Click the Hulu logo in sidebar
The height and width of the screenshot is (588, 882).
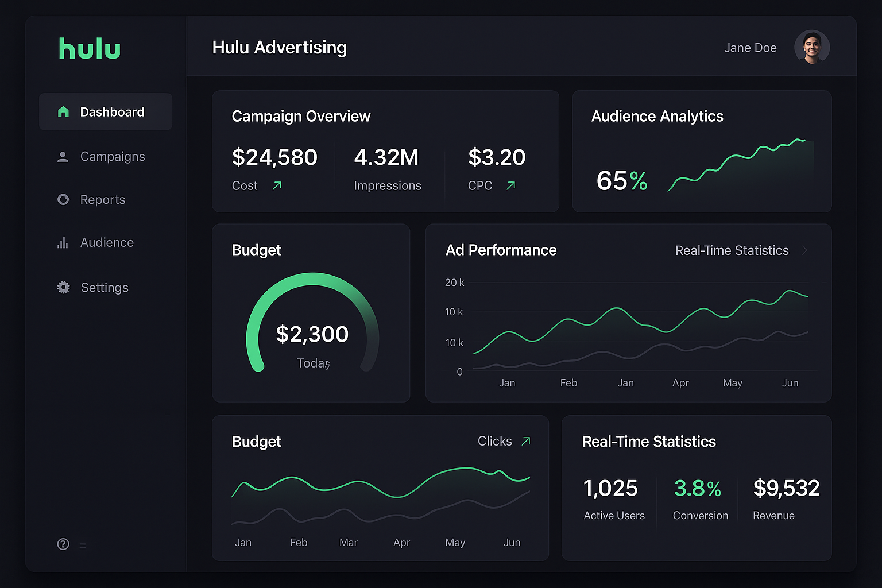tap(90, 49)
